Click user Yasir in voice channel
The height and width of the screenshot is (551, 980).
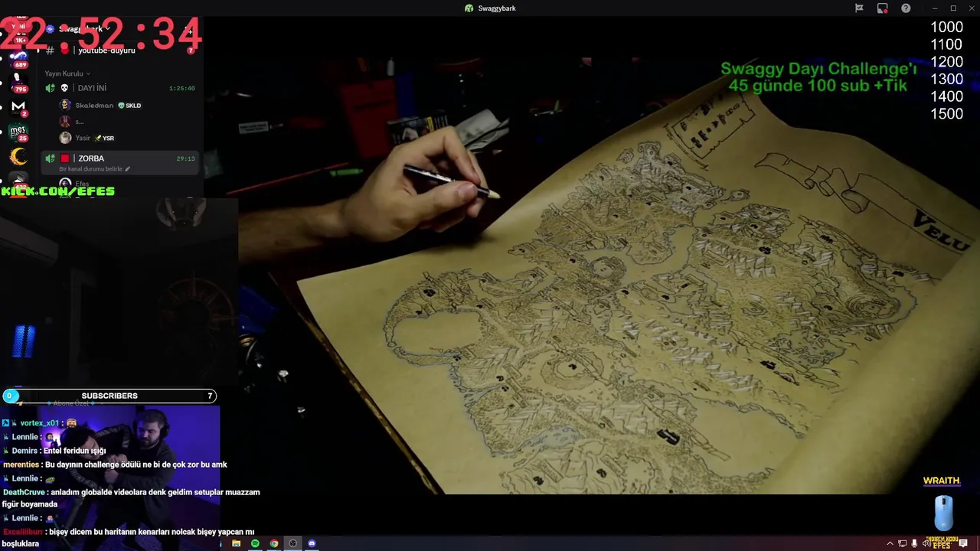click(x=83, y=139)
